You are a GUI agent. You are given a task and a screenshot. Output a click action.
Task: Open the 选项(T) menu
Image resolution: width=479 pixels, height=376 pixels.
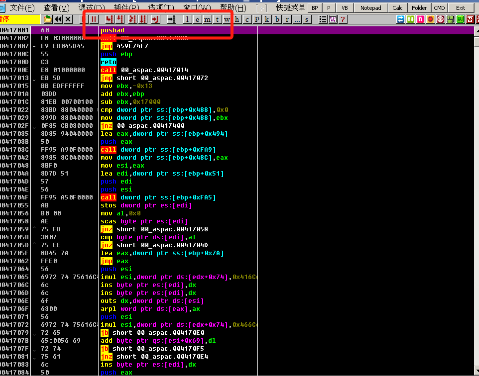(162, 7)
